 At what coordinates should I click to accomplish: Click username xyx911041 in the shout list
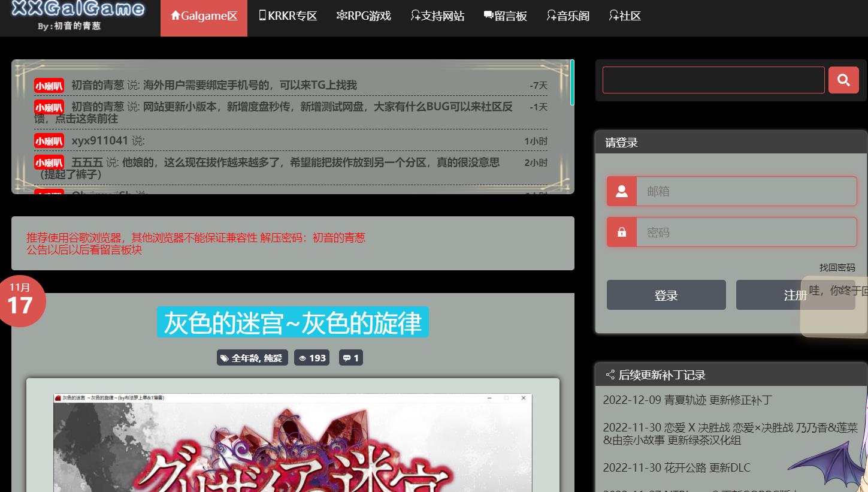point(99,141)
